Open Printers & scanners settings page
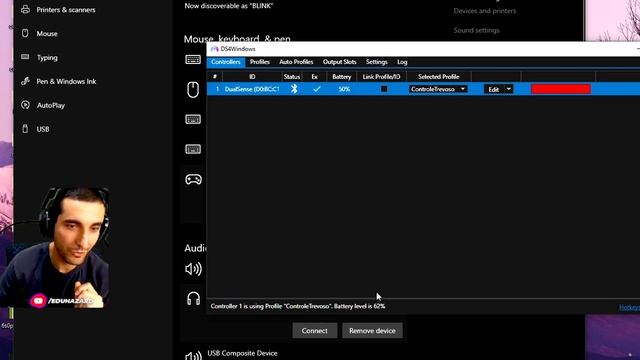640x360 pixels. pos(66,9)
